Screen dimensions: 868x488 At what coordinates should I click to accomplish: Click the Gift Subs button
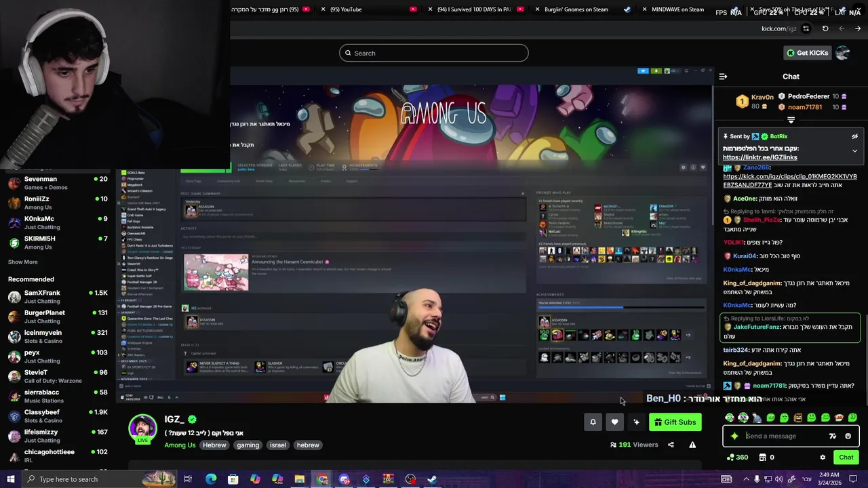[675, 422]
